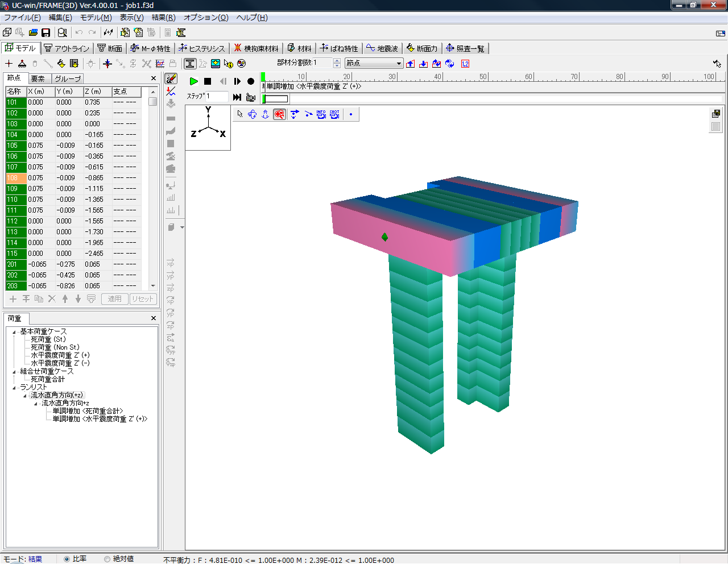Open the 節点 dropdown list
The width and height of the screenshot is (728, 564).
click(399, 64)
